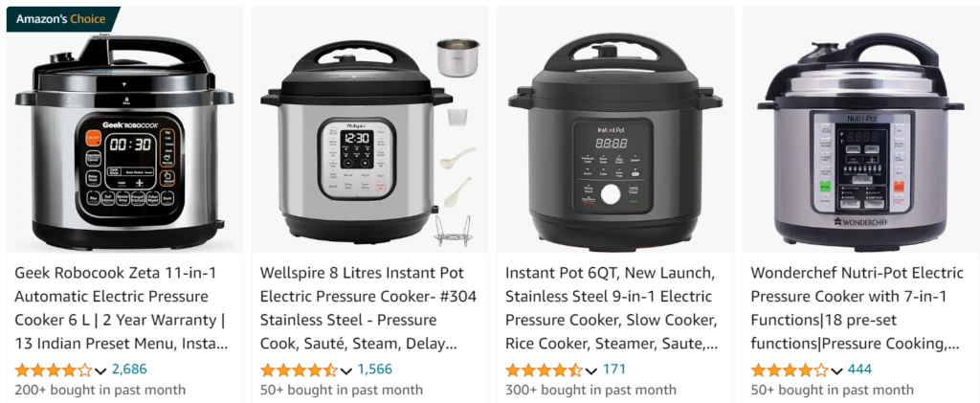
Task: Click Instant Pot 6QT star rating icons
Action: 544,369
